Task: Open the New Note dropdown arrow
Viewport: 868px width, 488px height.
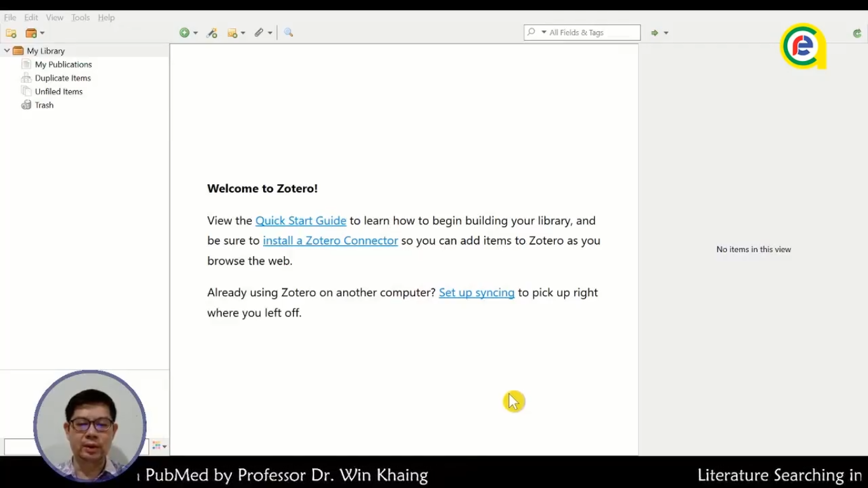Action: (x=243, y=33)
